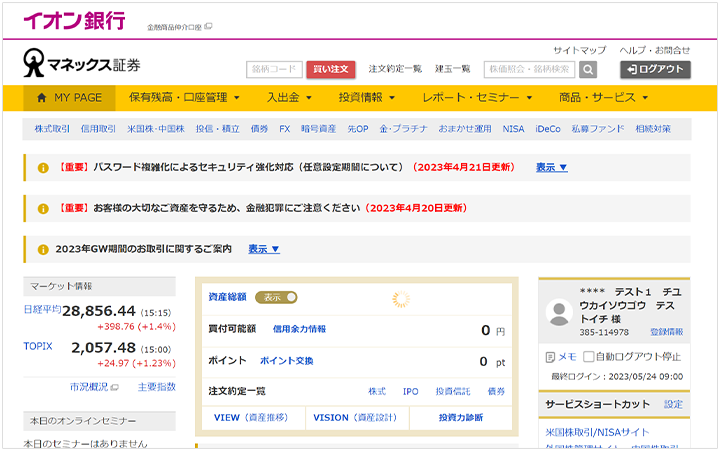Viewport: 720px width, 450px height.
Task: Expand the 投資情報 menu
Action: click(366, 97)
